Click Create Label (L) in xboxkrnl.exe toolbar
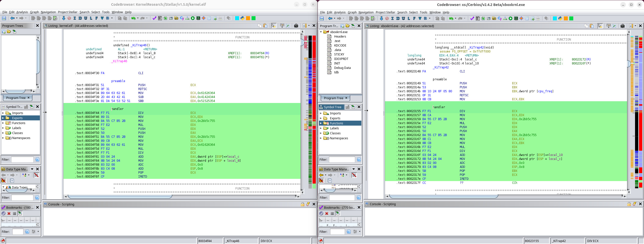Viewport: 644px width, 244px height. 409,18
